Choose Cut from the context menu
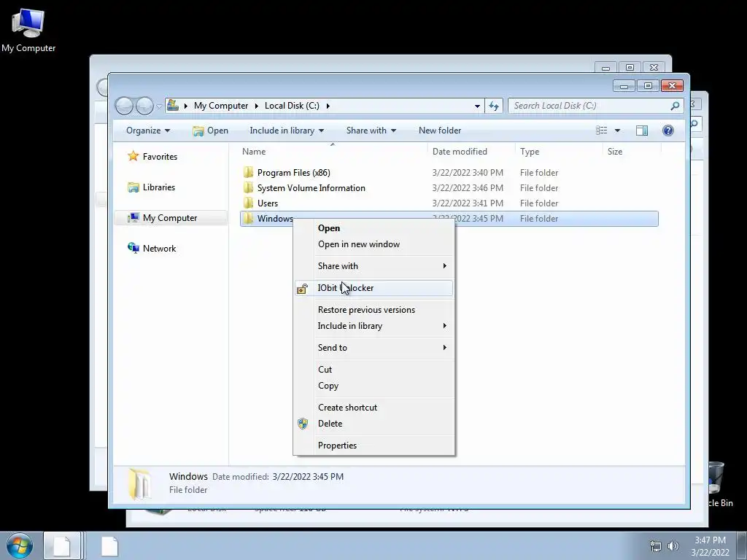Viewport: 747px width, 560px height. [374, 370]
